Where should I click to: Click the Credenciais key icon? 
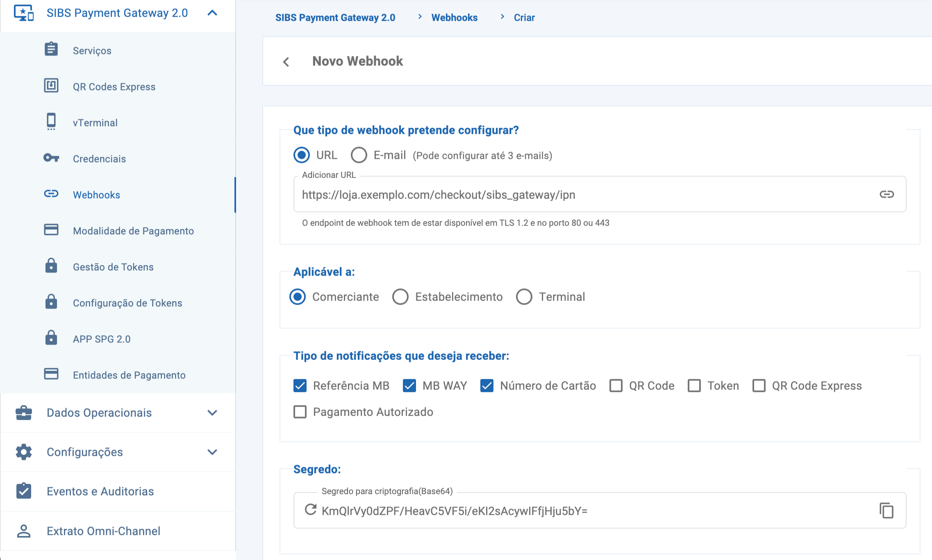(x=51, y=158)
